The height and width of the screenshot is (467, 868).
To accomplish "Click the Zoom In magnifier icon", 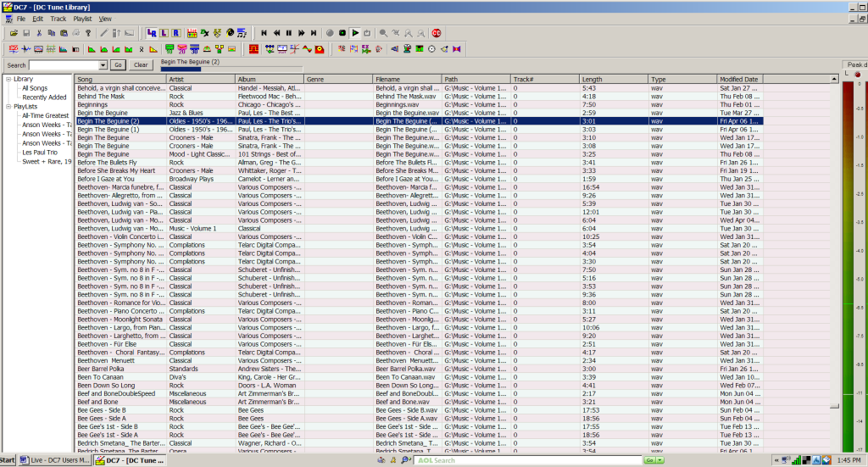I will 383,32.
